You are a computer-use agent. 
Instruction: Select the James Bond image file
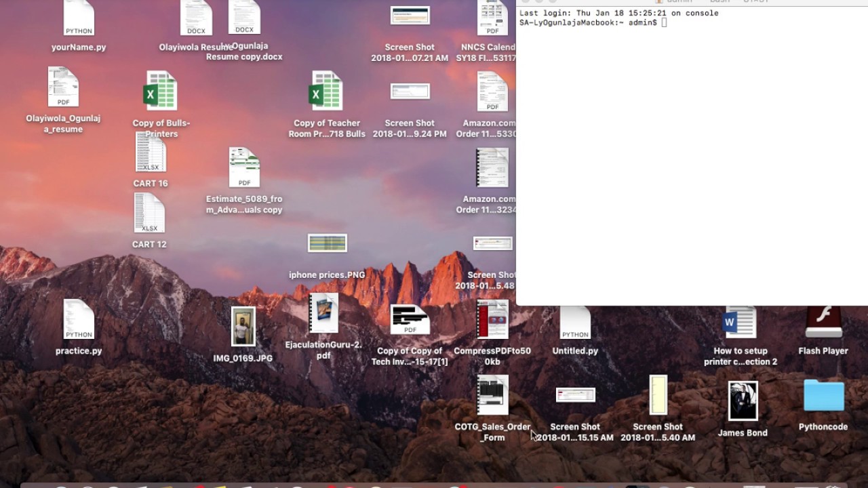[743, 401]
